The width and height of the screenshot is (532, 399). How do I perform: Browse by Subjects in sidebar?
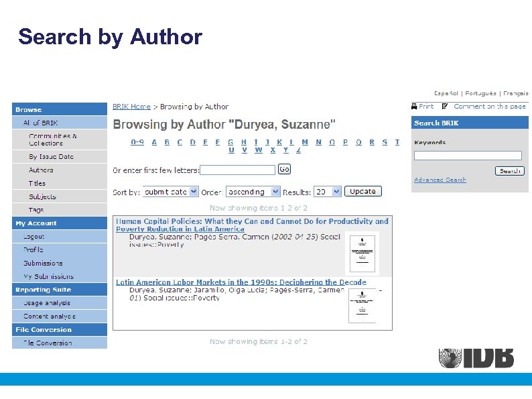click(x=60, y=196)
